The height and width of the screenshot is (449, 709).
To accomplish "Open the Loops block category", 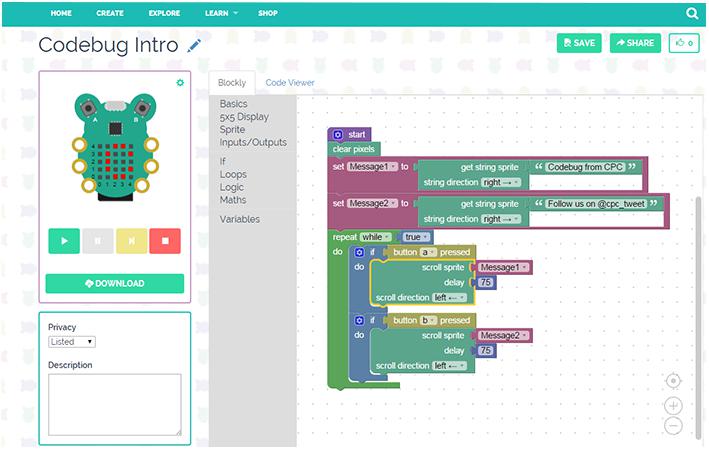I will (233, 175).
